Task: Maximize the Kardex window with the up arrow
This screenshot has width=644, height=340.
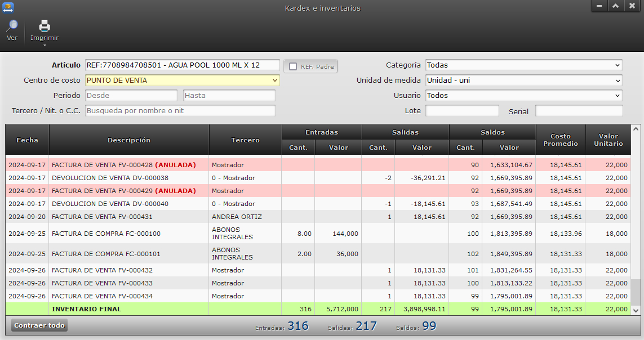Action: click(615, 6)
